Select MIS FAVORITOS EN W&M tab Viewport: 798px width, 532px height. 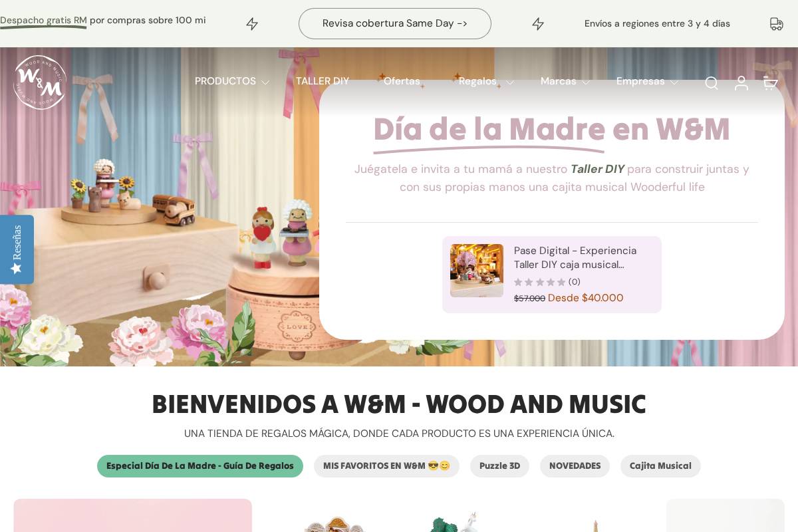(x=386, y=466)
